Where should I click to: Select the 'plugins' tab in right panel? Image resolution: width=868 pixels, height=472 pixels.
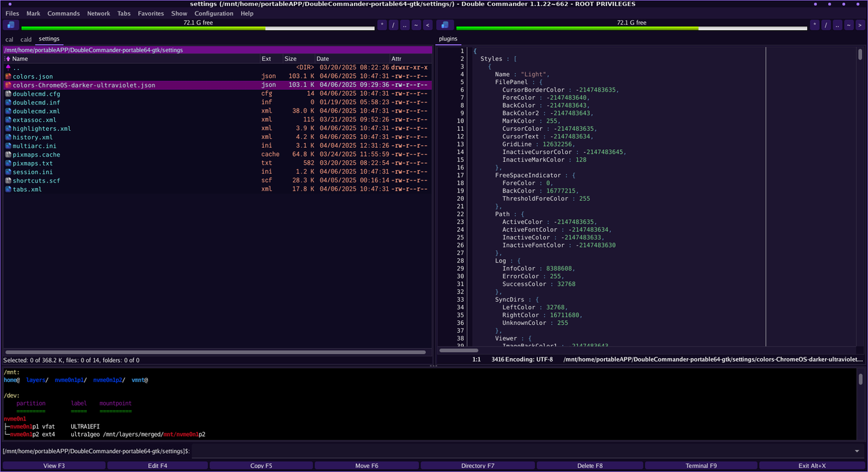click(x=448, y=39)
